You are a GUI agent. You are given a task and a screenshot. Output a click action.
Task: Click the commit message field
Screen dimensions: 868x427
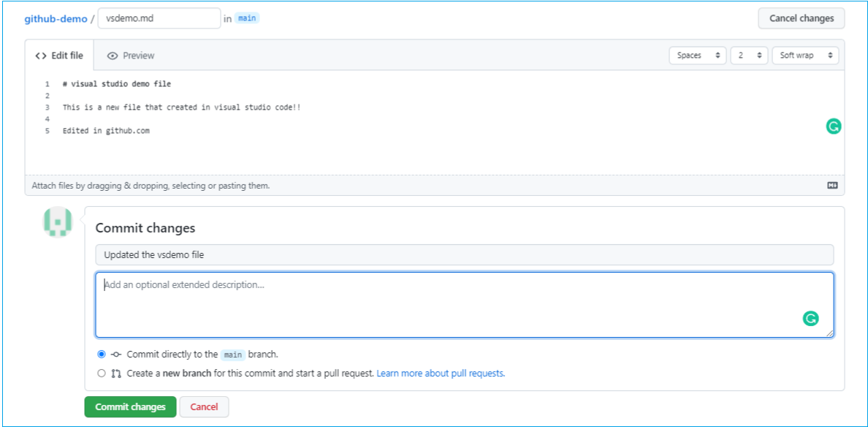(465, 254)
